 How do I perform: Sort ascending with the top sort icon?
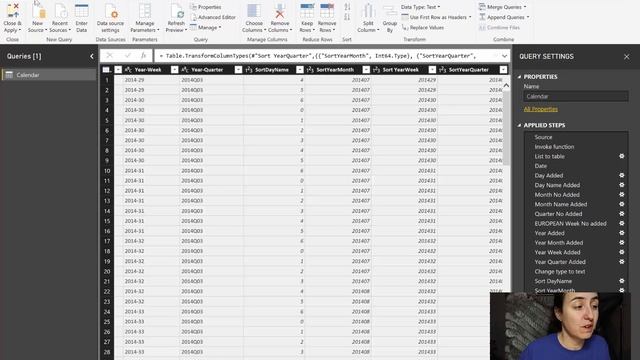pyautogui.click(x=347, y=7)
